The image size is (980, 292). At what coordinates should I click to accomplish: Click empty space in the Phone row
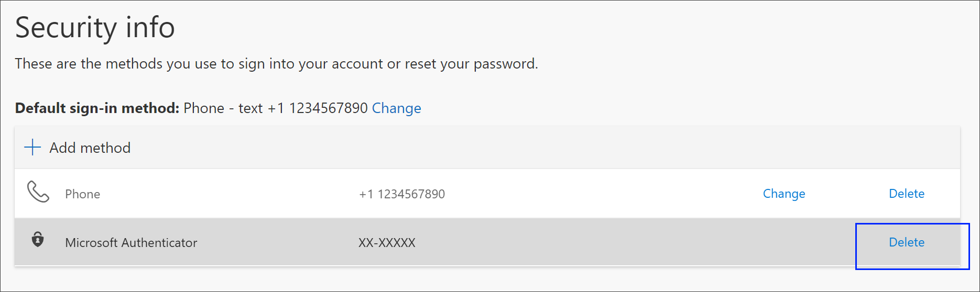point(603,194)
